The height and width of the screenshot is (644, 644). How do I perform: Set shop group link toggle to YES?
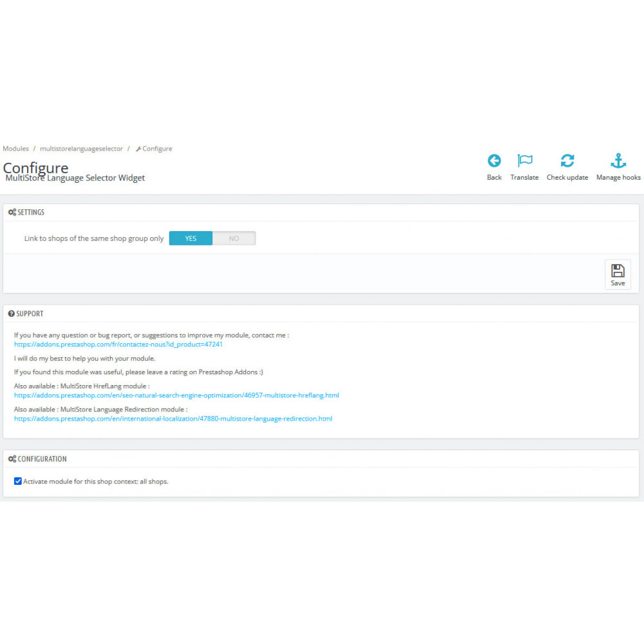coord(191,238)
